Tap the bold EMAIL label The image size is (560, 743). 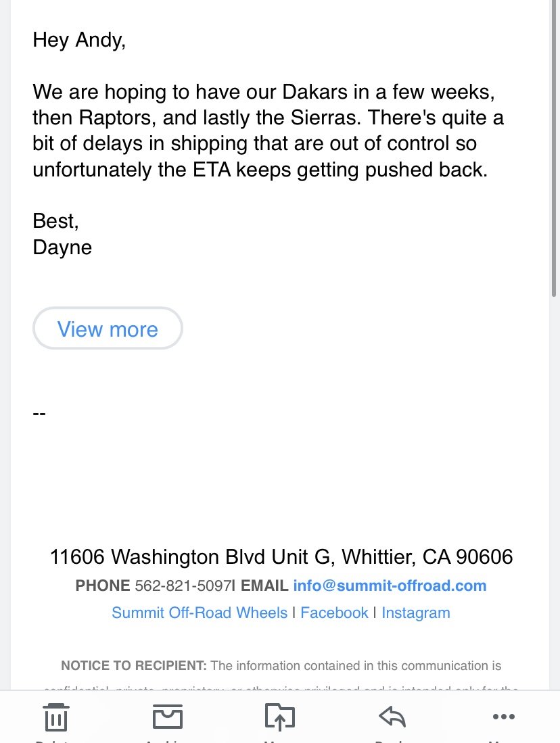coord(264,585)
